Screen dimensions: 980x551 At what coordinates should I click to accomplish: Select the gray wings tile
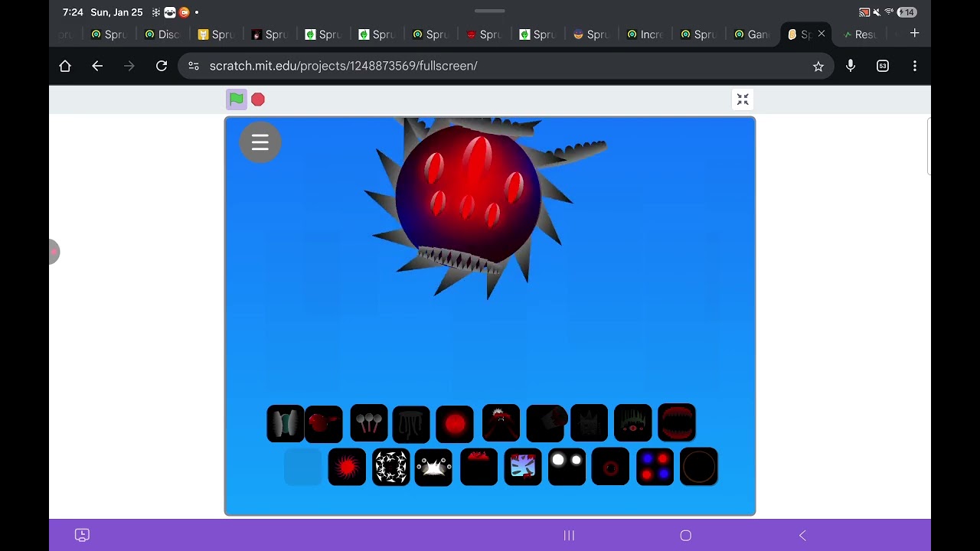click(285, 423)
